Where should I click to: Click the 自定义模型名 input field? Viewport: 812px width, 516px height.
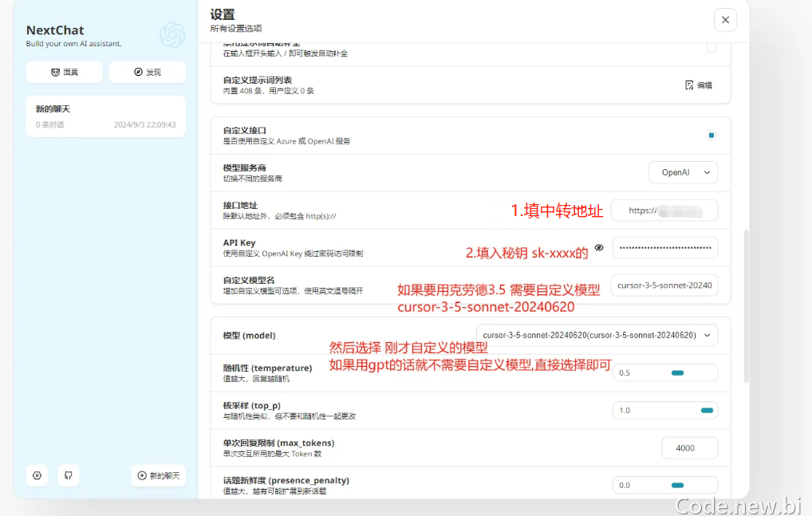click(x=664, y=286)
